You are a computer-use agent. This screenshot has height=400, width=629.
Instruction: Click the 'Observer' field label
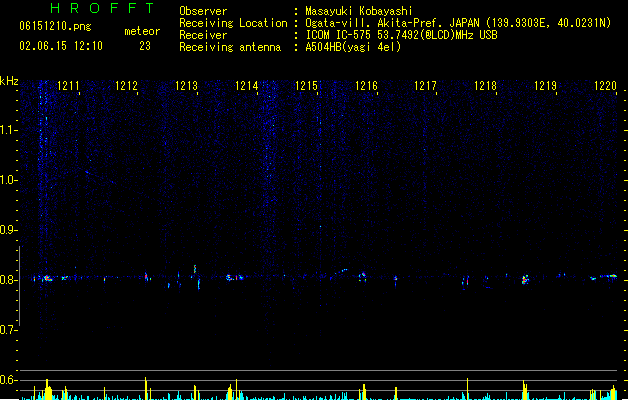click(203, 11)
